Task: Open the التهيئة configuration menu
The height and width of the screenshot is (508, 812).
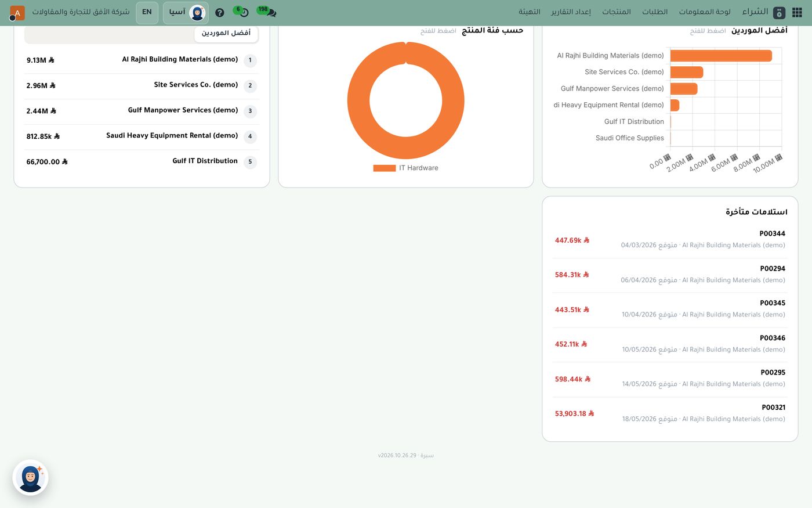Action: point(530,12)
